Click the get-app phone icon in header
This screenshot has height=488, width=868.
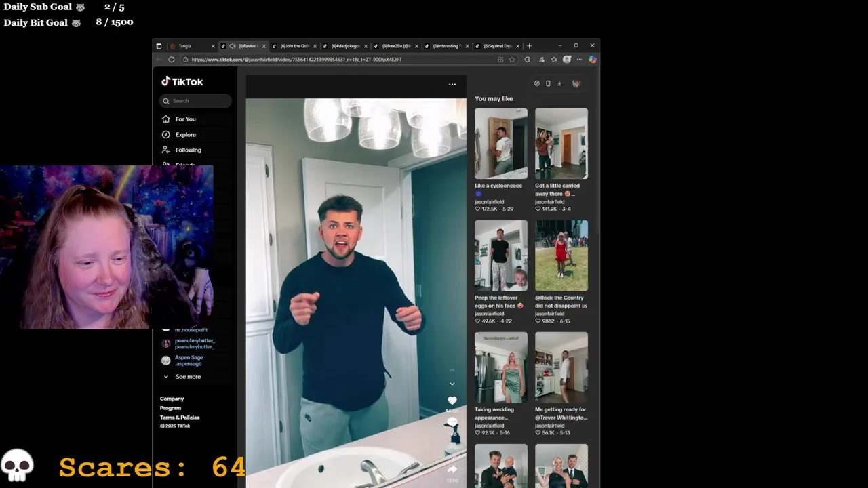coord(548,83)
